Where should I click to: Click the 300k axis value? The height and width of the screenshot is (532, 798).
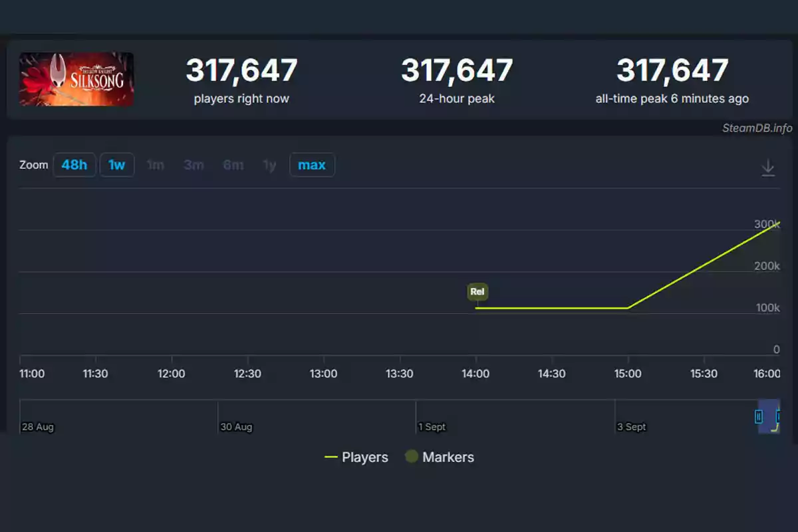[767, 224]
